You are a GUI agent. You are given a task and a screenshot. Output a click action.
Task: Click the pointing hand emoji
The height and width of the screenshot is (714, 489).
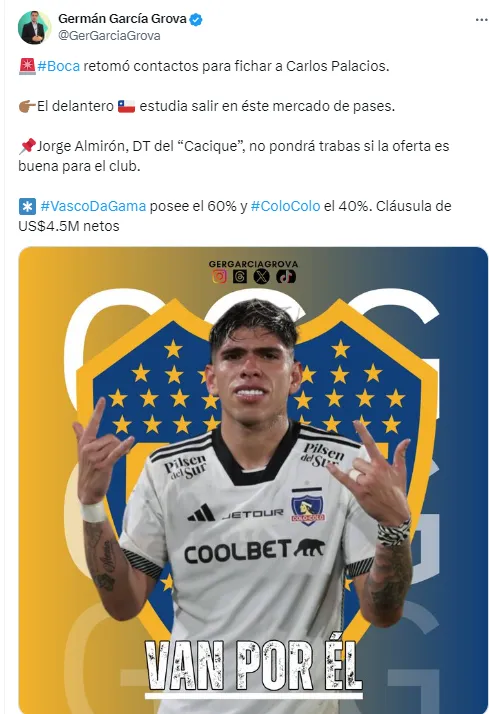[x=27, y=106]
